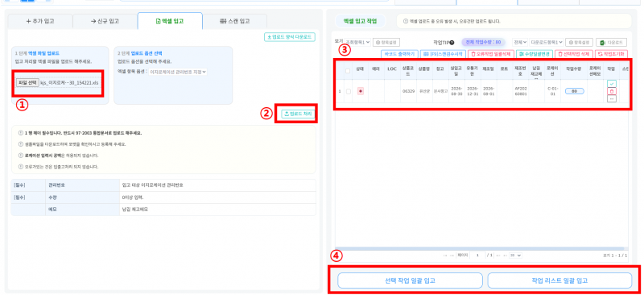
Task: Expand the 엑셀 항목 옵션 dropdown
Action: 178,72
